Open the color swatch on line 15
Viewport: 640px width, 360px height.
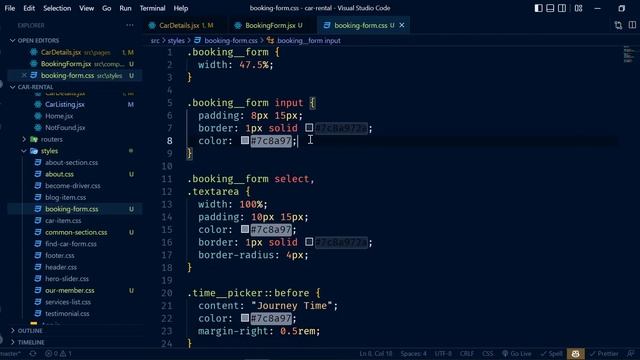tap(244, 229)
